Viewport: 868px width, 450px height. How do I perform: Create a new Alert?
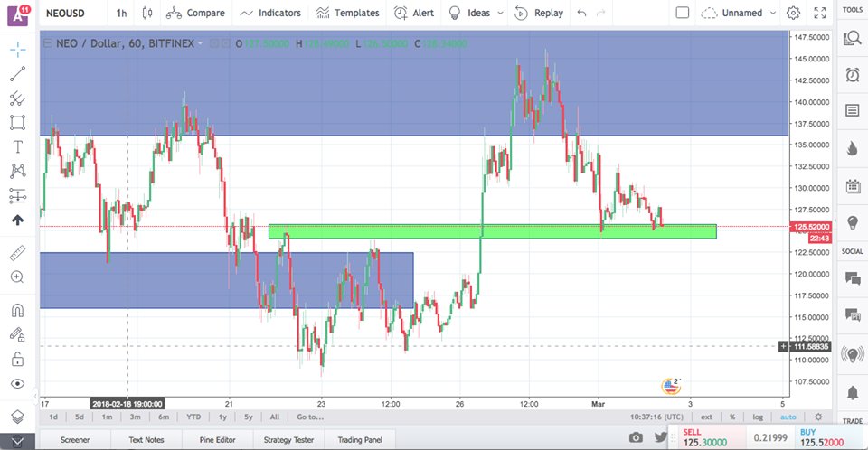point(413,13)
